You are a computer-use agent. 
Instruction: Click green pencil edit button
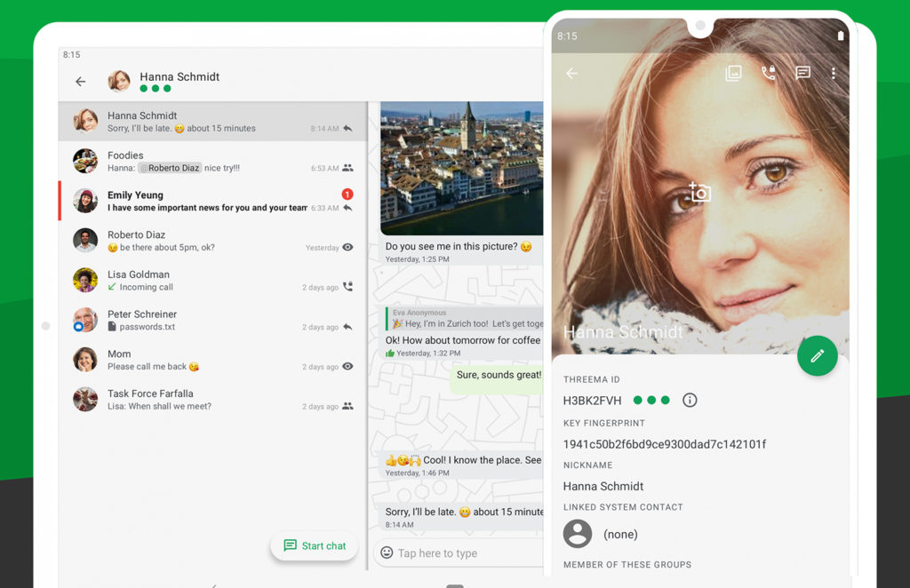point(818,355)
